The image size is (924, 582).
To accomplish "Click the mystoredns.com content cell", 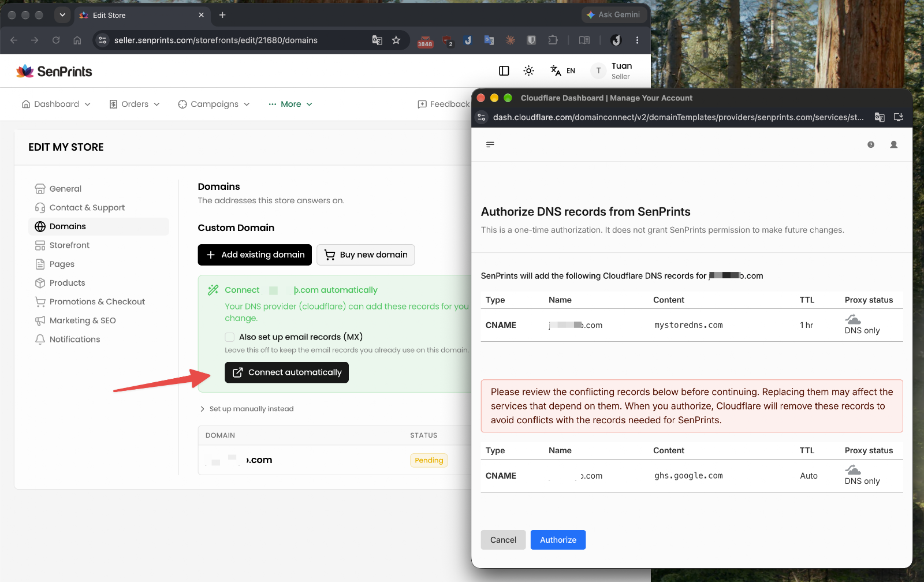I will click(x=688, y=325).
